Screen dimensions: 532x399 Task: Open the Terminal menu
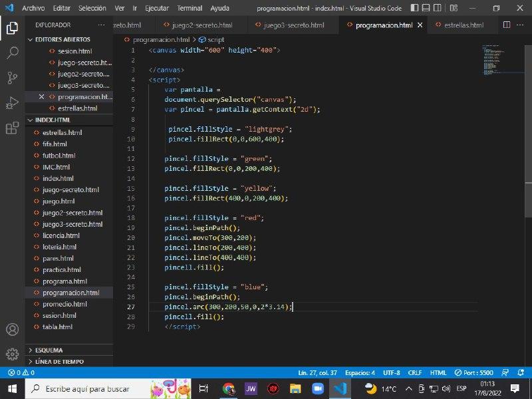click(x=190, y=8)
